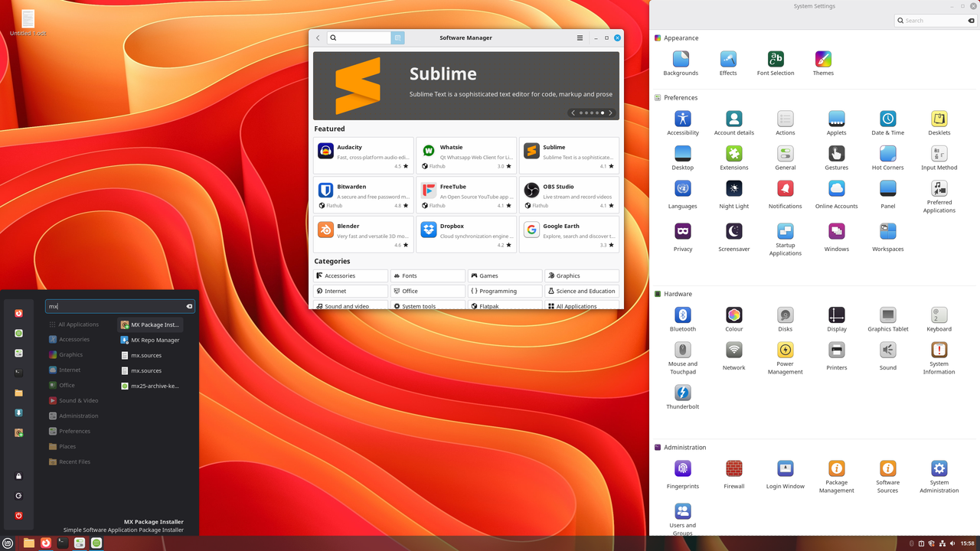Advance the featured banner with right arrow

610,112
